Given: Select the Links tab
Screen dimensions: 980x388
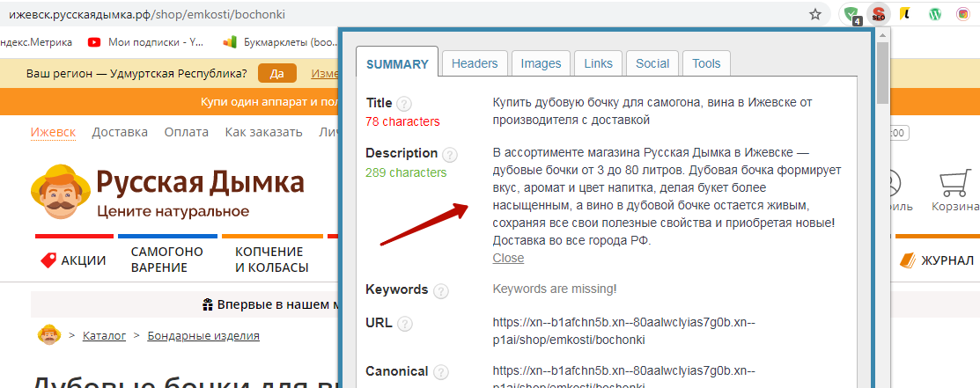Looking at the screenshot, I should click(598, 63).
